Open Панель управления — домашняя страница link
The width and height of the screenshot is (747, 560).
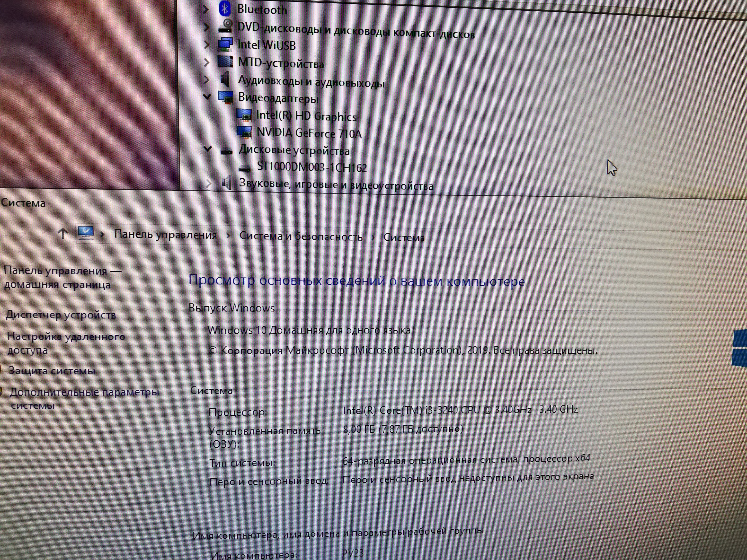pos(63,278)
